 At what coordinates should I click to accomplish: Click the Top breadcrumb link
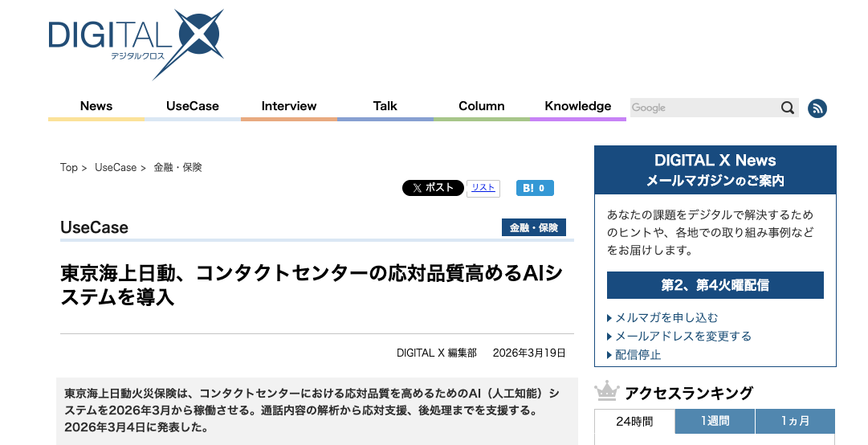69,168
